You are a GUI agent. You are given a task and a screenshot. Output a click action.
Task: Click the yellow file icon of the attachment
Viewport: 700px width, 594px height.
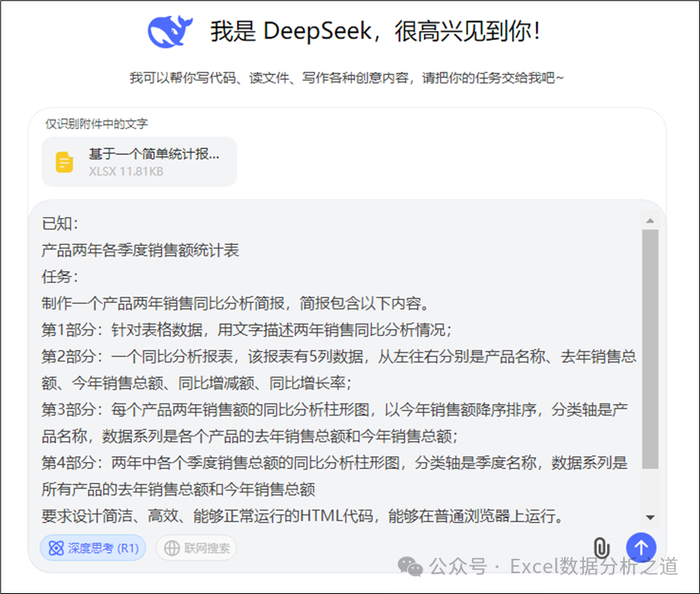pos(65,163)
